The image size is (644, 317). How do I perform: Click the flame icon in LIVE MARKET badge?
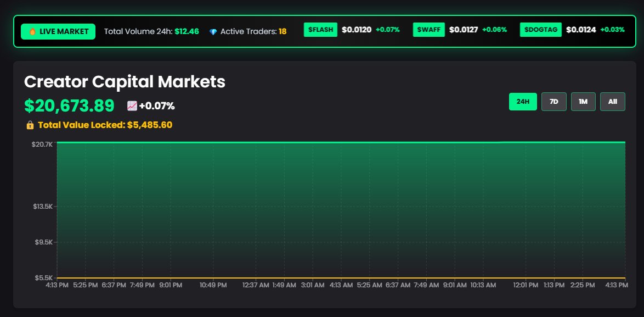point(33,32)
